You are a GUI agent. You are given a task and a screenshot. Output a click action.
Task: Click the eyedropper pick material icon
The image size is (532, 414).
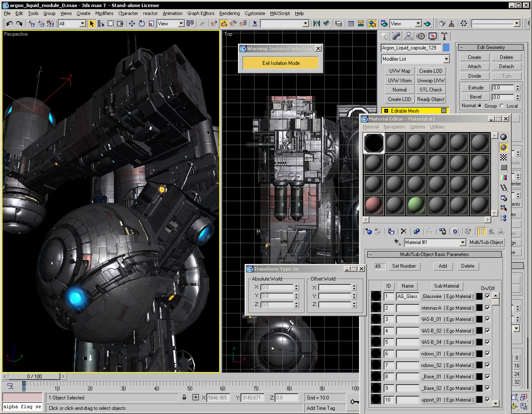398,242
